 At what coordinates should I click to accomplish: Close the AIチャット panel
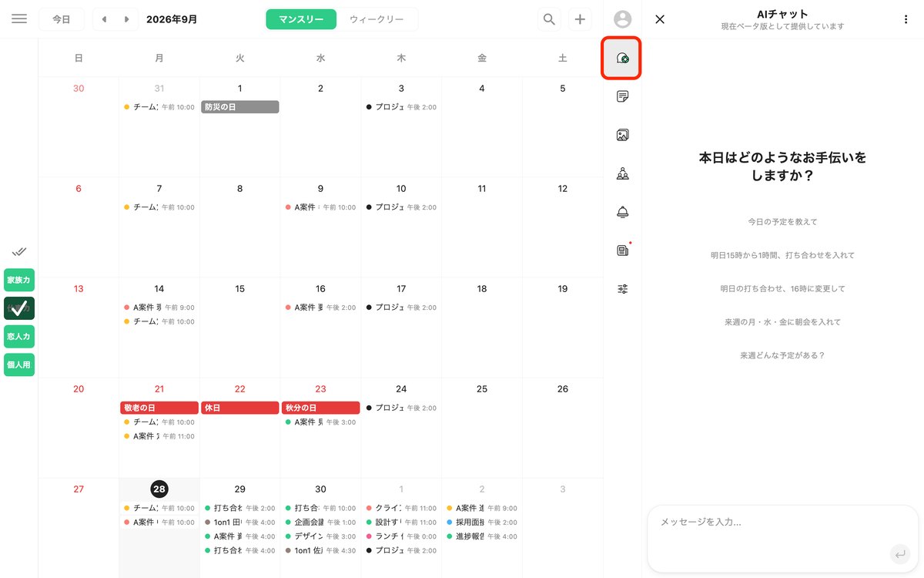pos(660,19)
